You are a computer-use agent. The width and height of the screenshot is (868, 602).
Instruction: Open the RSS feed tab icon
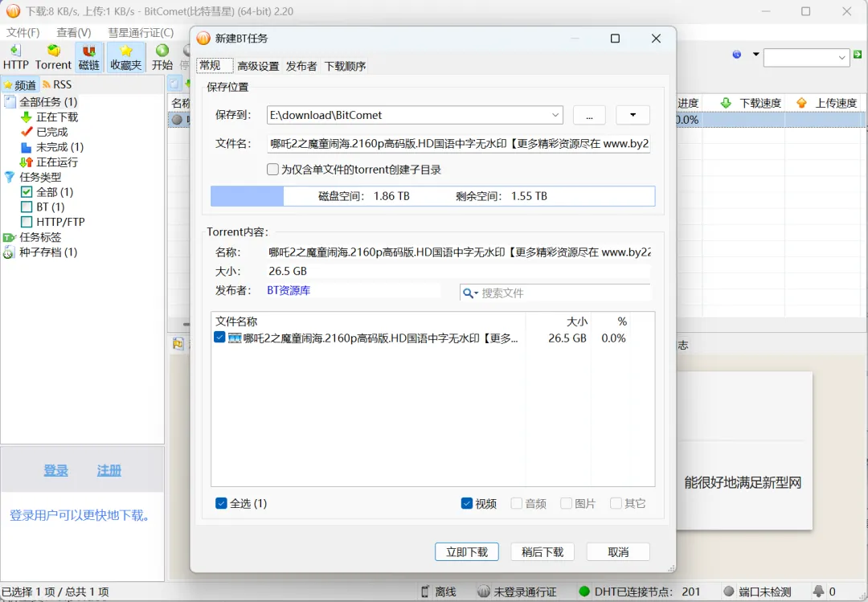(x=47, y=84)
